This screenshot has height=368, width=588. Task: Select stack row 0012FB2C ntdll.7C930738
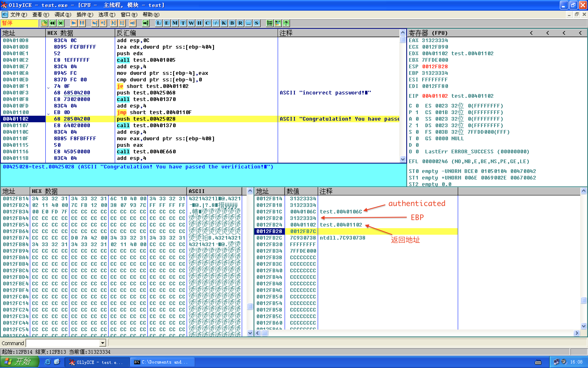[x=356, y=238]
